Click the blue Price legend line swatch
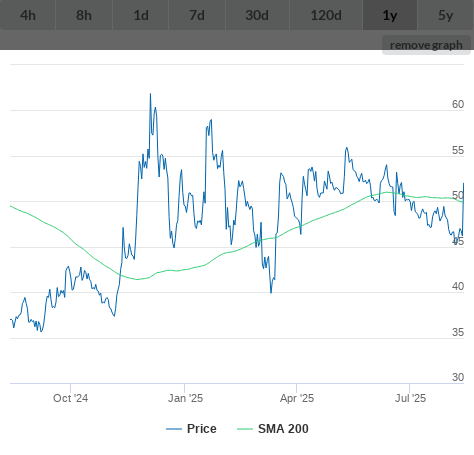This screenshot has height=455, width=474. [x=174, y=429]
